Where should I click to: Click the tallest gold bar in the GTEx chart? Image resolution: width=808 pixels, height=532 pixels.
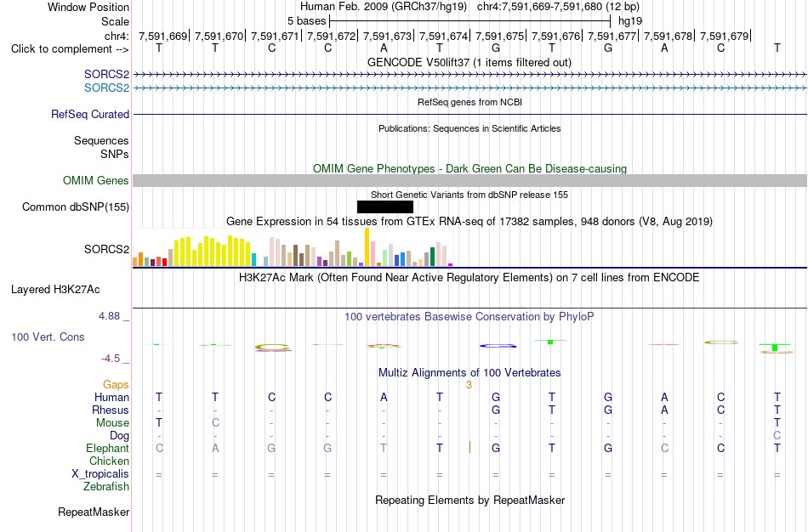[367, 246]
